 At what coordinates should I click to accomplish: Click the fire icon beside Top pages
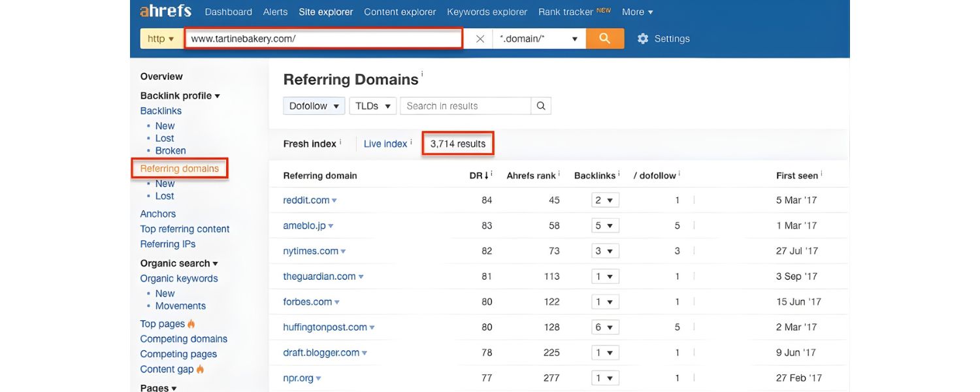click(x=189, y=322)
